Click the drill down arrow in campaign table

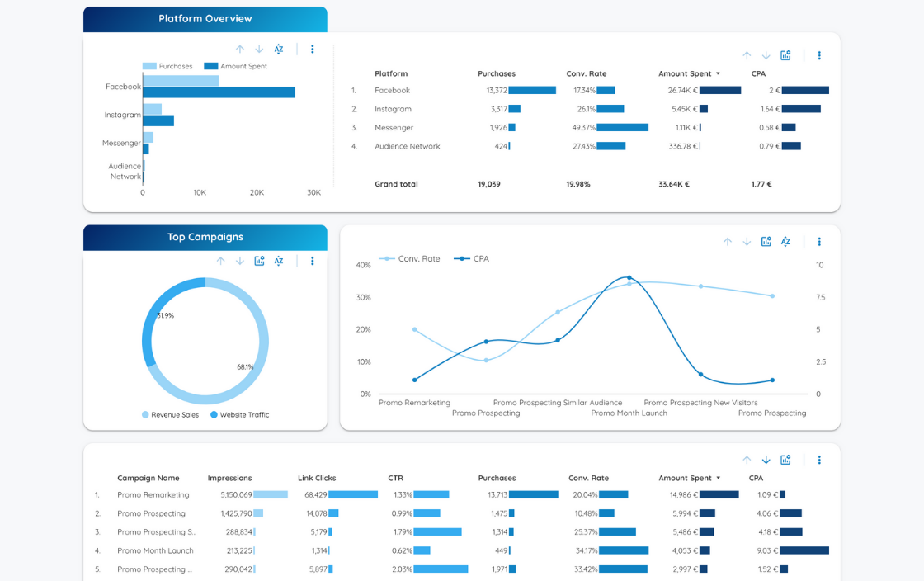click(x=766, y=460)
